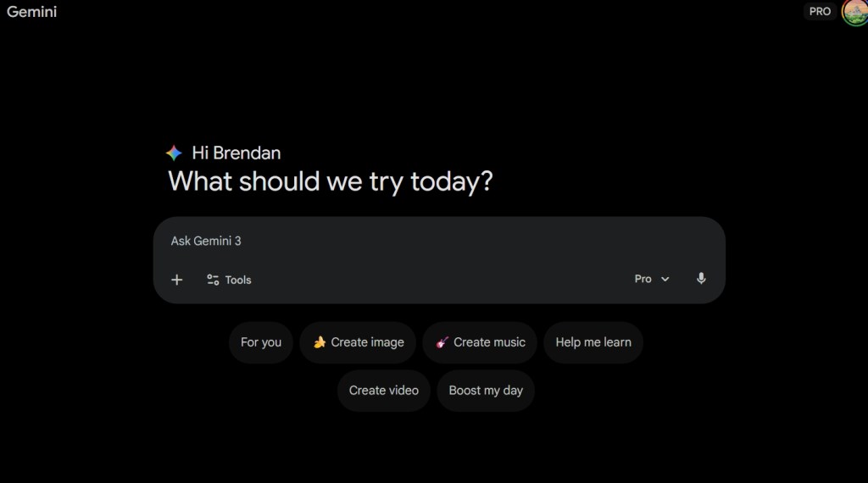Open the Pro model selector dropdown

(x=651, y=279)
